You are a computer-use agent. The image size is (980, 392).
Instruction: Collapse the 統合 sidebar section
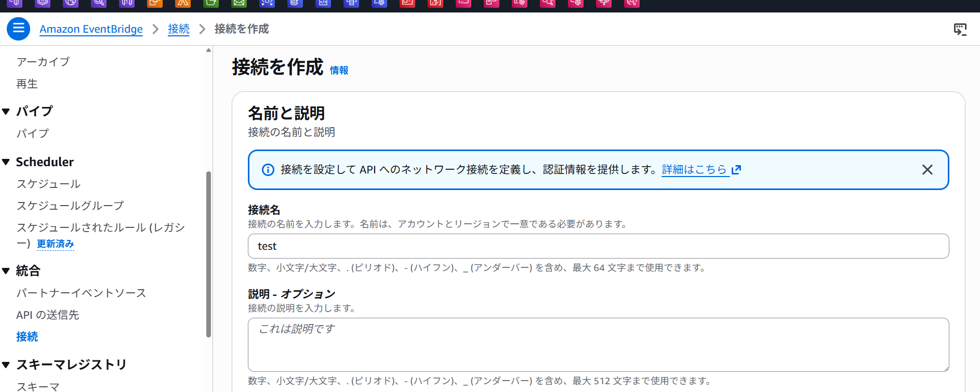6,271
